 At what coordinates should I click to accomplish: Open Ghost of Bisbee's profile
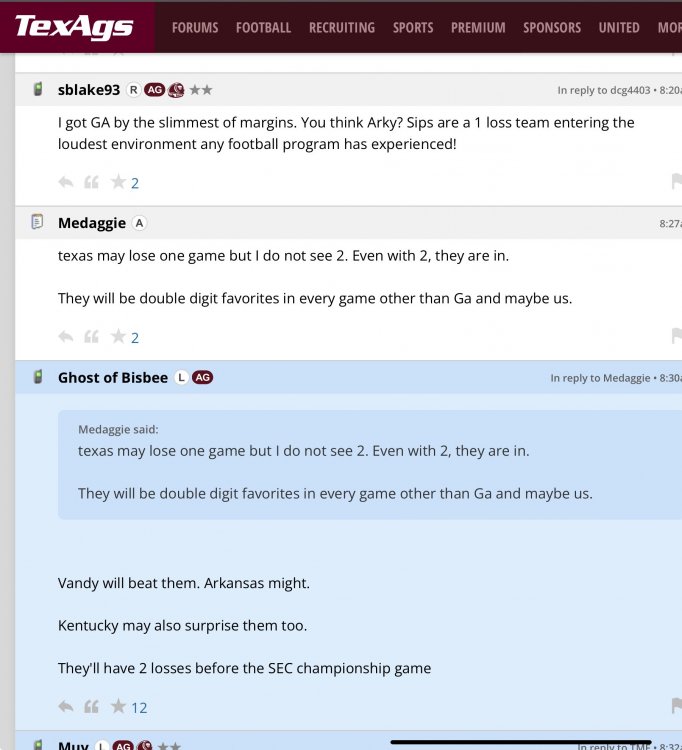click(113, 377)
